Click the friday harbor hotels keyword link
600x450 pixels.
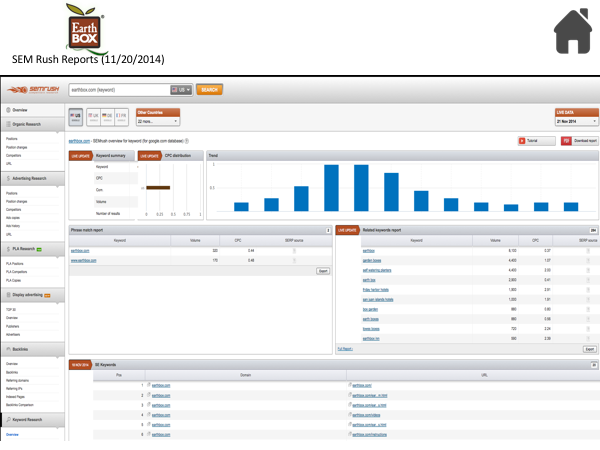376,290
